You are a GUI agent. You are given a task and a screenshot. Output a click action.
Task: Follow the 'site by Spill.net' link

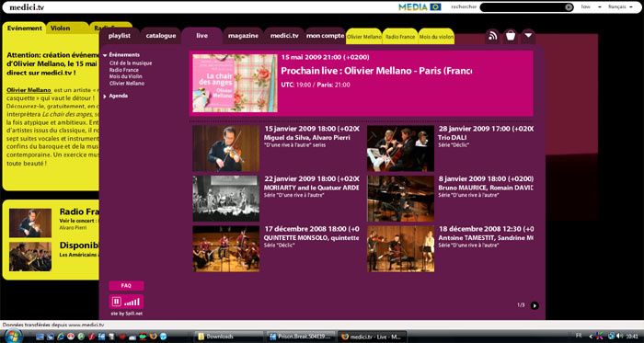[127, 314]
